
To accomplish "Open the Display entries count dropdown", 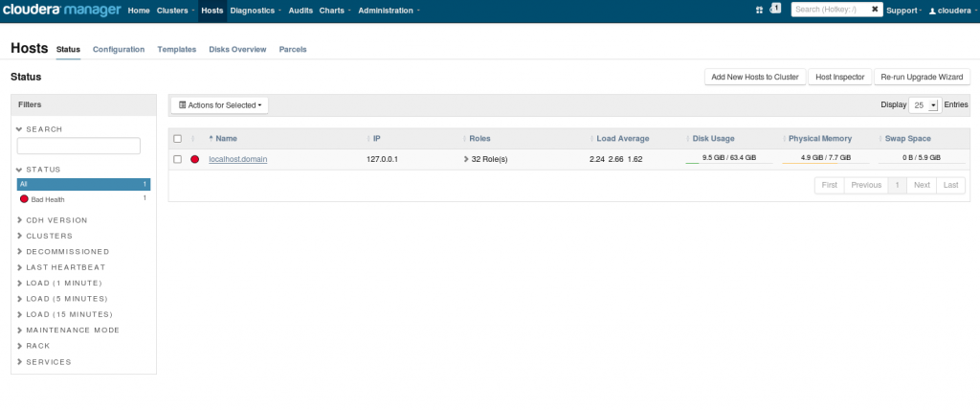I will [x=924, y=105].
